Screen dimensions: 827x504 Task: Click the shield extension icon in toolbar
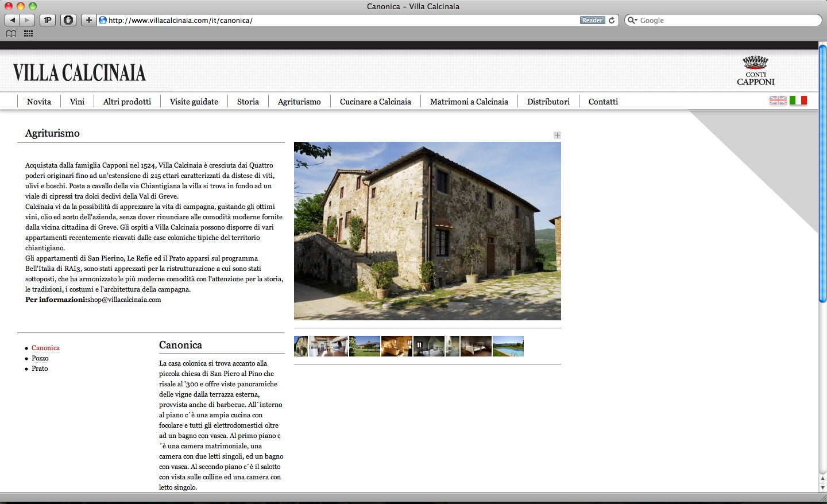coord(68,20)
